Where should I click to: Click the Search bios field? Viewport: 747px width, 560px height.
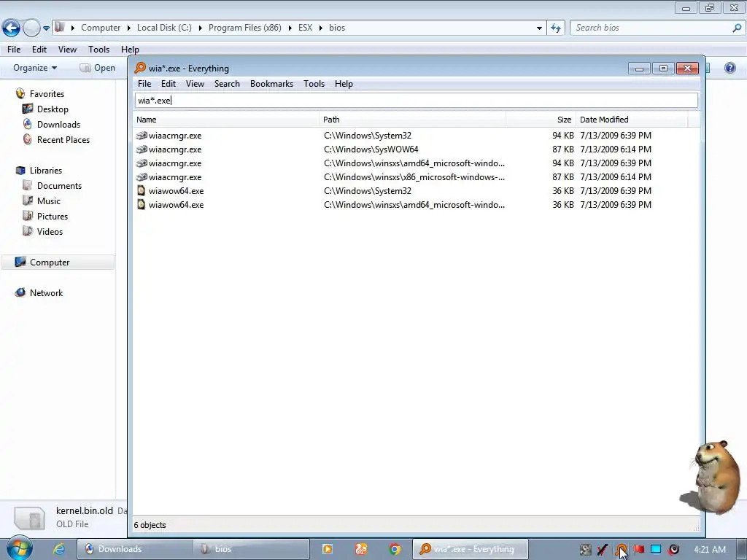(x=651, y=28)
